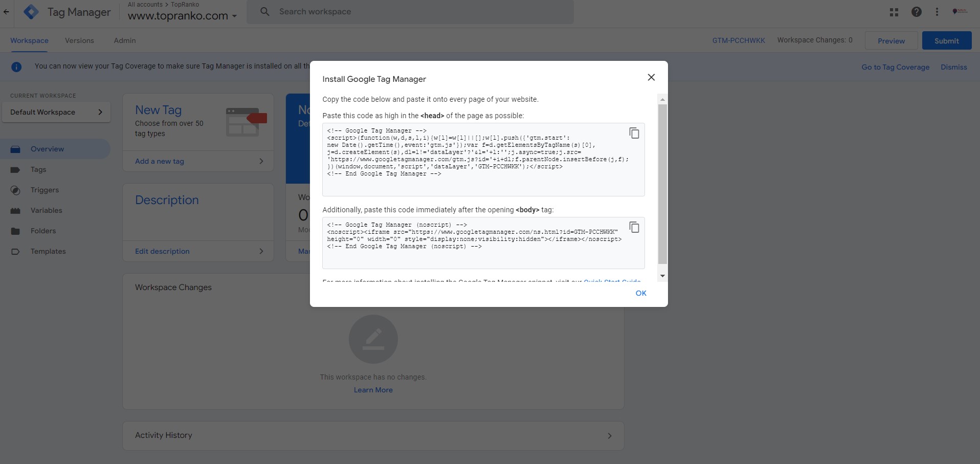980x464 pixels.
Task: Click the Description card title
Action: 167,200
